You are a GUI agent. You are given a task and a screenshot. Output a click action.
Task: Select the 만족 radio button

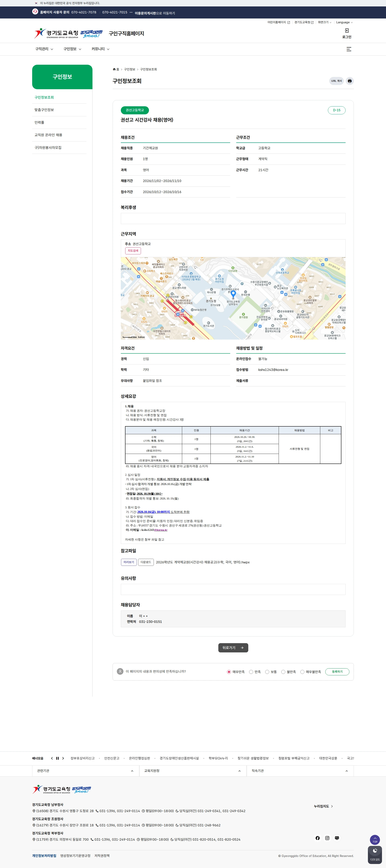[251, 671]
